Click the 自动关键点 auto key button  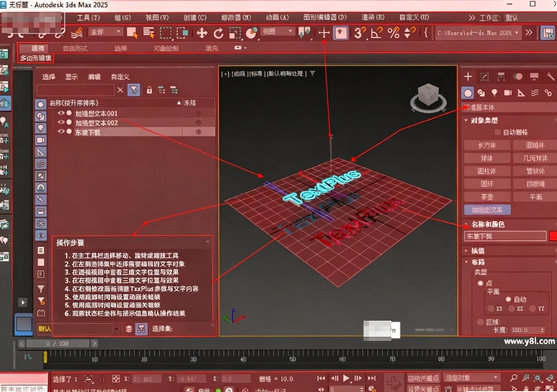(422, 378)
